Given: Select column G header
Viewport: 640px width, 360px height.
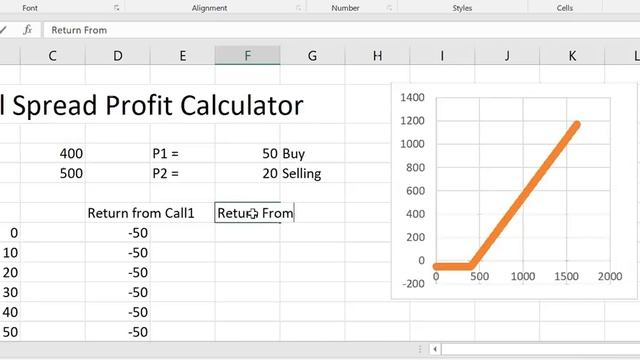Looking at the screenshot, I should (x=312, y=56).
